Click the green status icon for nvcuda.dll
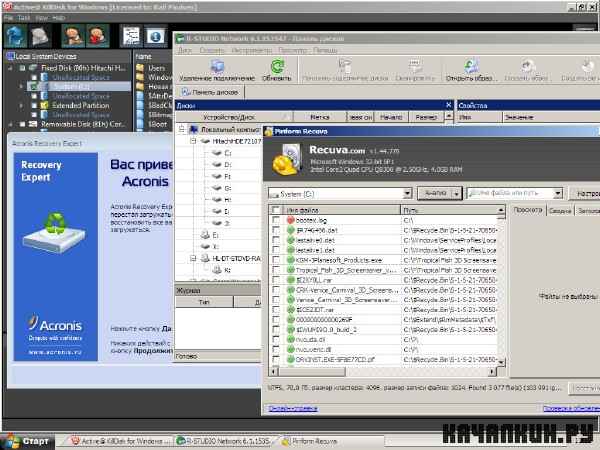 tap(290, 339)
